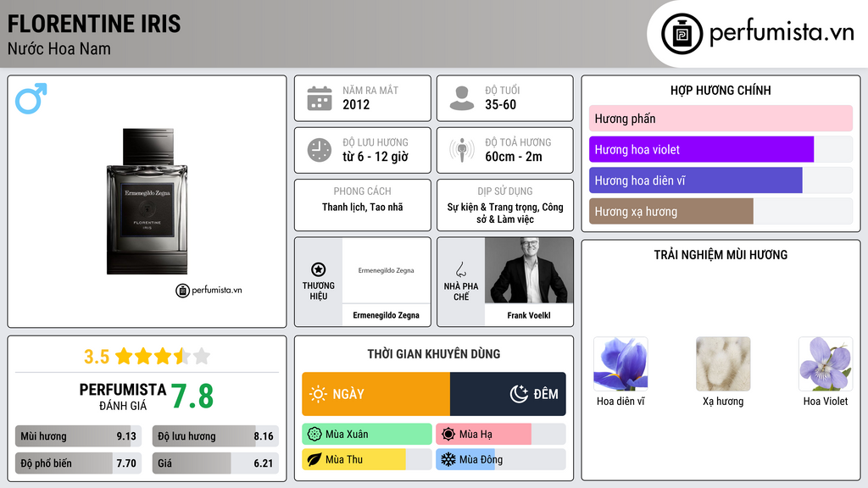The height and width of the screenshot is (488, 868).
Task: Click the sillage value 60cm - 2m
Action: 514,157
